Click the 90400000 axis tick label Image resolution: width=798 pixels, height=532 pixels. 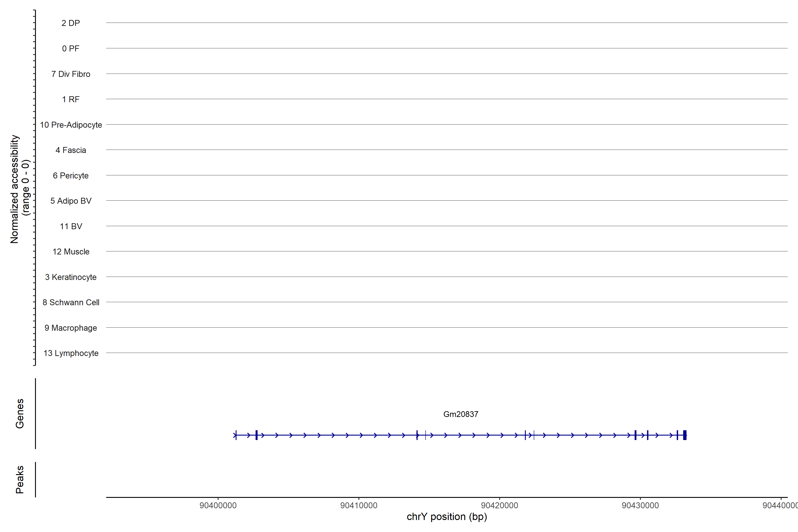[218, 505]
